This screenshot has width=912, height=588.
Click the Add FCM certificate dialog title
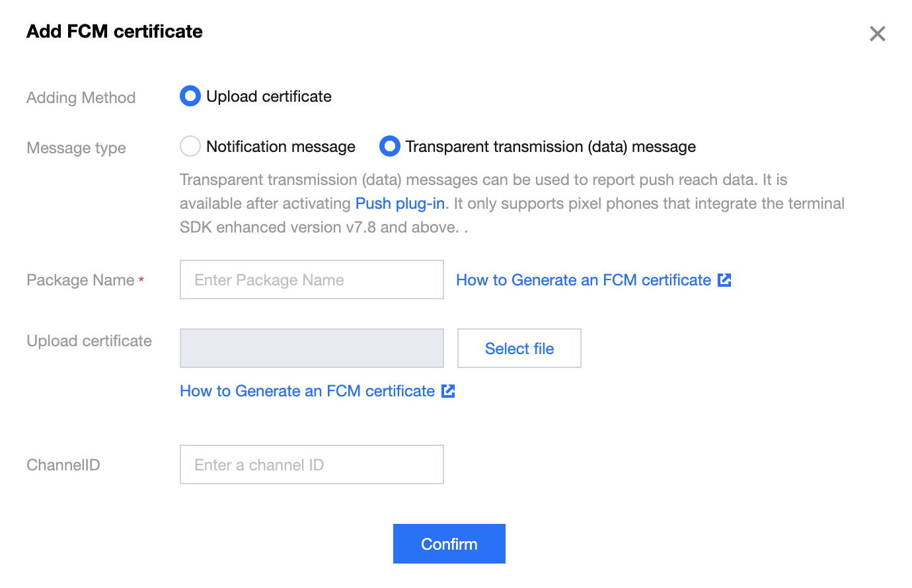[x=114, y=32]
